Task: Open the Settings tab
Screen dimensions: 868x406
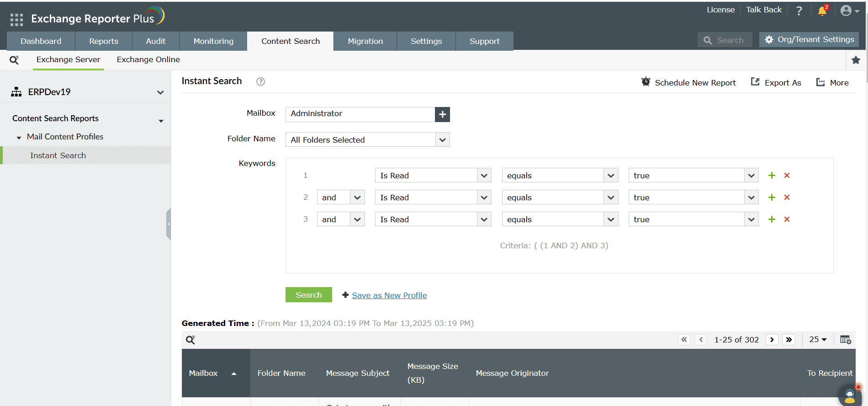Action: [x=426, y=41]
